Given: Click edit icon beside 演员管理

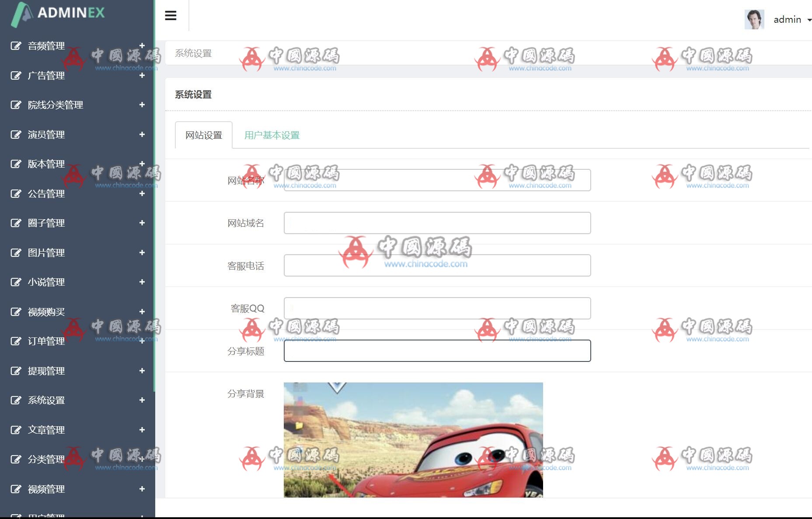Looking at the screenshot, I should pos(16,135).
